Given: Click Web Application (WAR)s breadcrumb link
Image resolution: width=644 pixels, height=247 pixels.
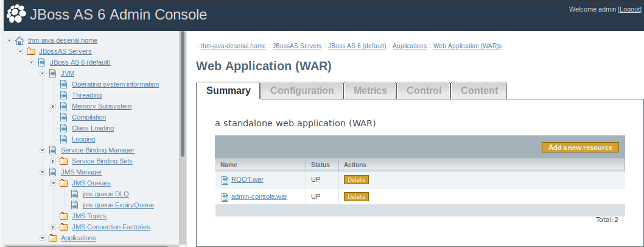Looking at the screenshot, I should [x=467, y=46].
